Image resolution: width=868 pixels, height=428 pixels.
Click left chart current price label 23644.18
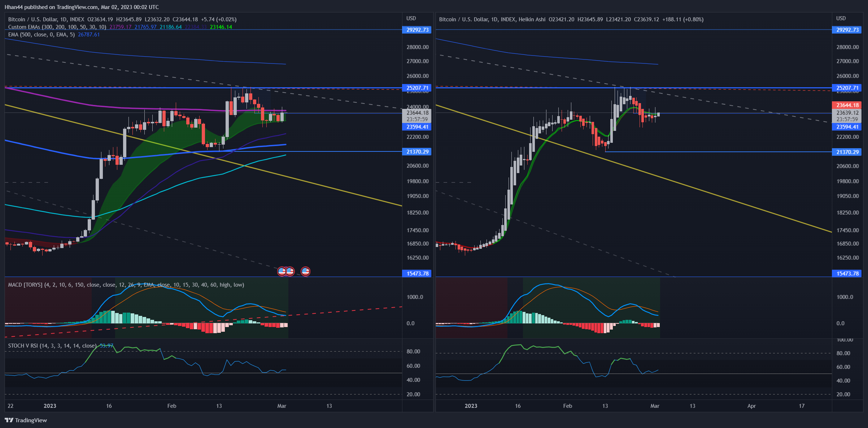coord(417,113)
